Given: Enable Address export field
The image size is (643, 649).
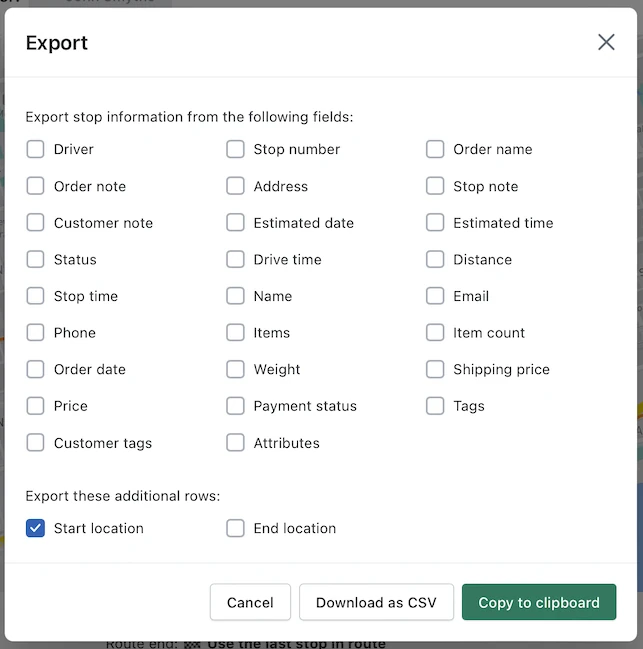Looking at the screenshot, I should pos(235,186).
